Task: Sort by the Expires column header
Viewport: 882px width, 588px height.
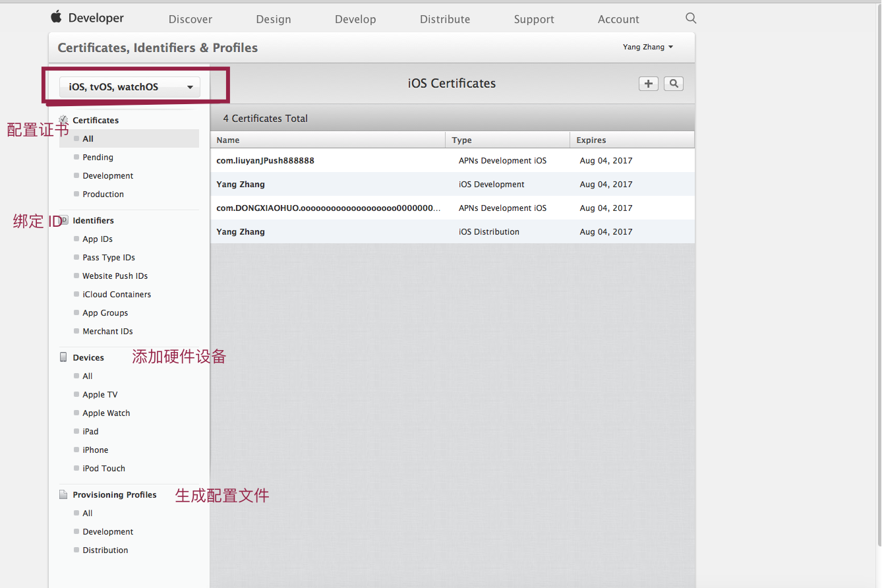Action: tap(632, 140)
